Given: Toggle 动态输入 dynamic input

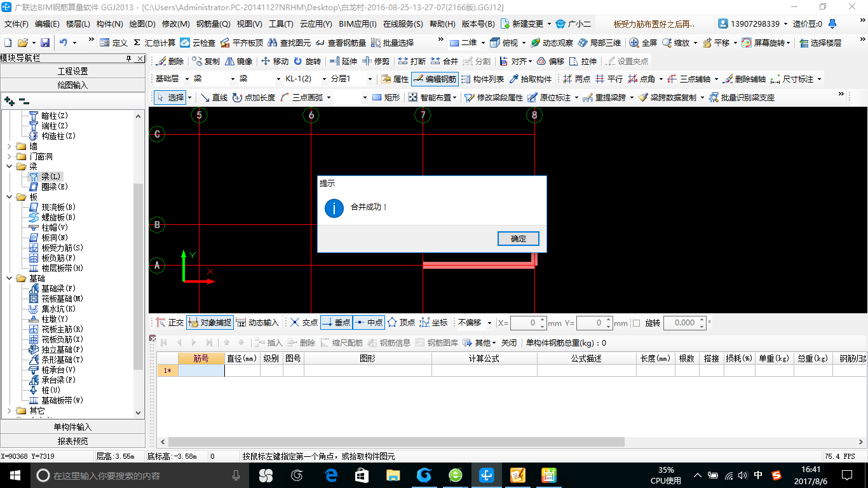Looking at the screenshot, I should pos(257,322).
